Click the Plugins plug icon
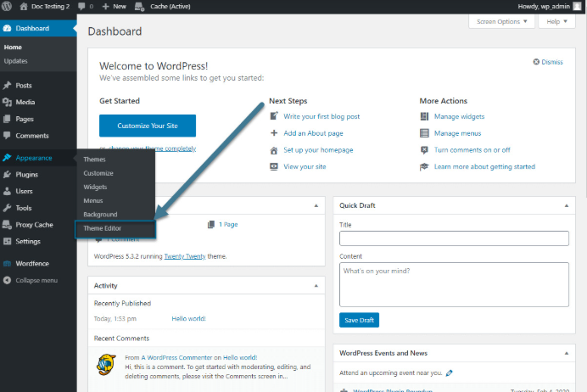Viewport: 587px width, 392px height. point(7,175)
